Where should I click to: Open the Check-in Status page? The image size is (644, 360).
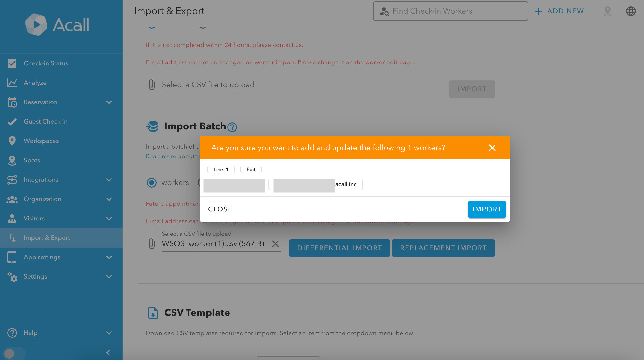pyautogui.click(x=46, y=63)
